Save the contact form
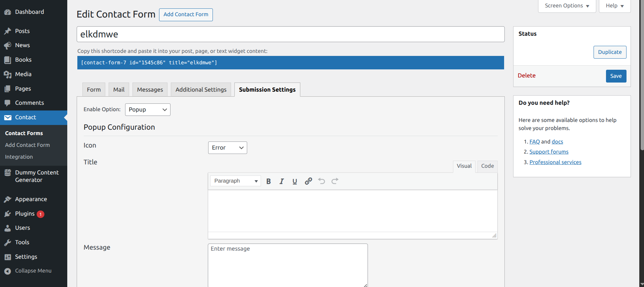 tap(616, 76)
